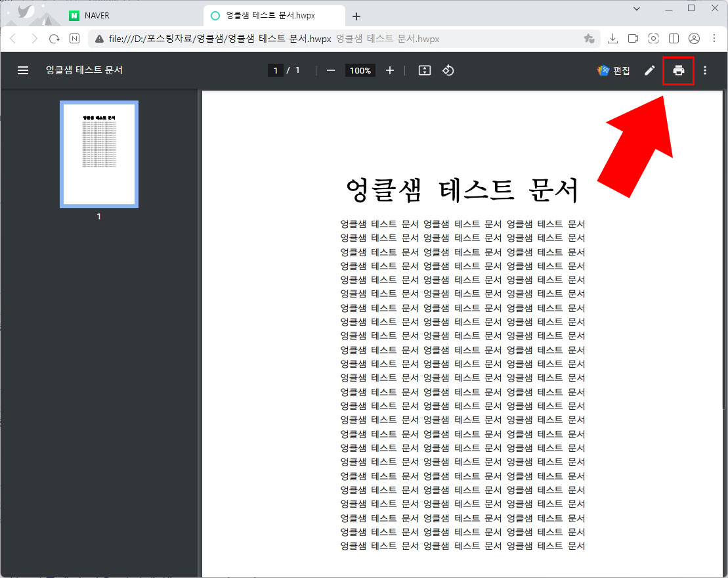
Task: Select the 엉클샘 테스트 문서.hwpx tab
Action: pyautogui.click(x=269, y=14)
